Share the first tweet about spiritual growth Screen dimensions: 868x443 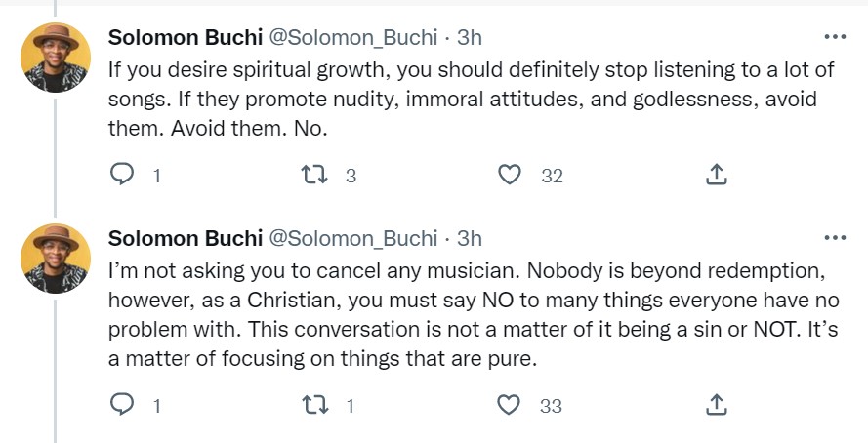coord(715,175)
